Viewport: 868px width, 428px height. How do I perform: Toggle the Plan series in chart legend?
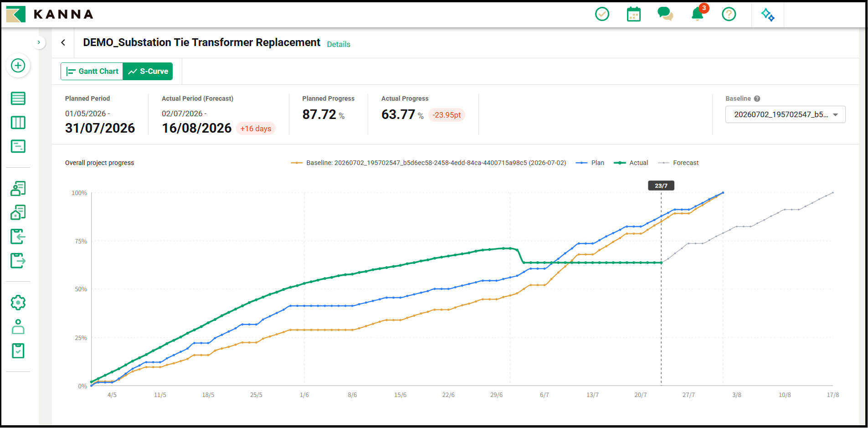(590, 163)
